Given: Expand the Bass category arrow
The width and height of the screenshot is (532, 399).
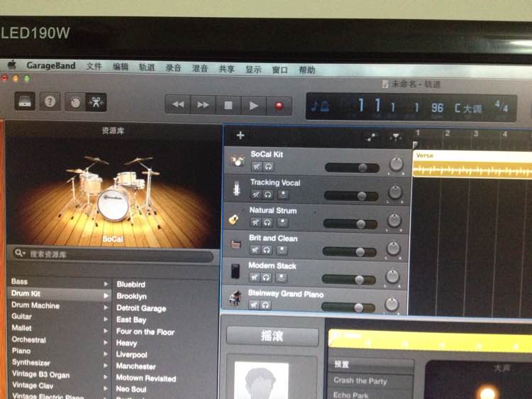Looking at the screenshot, I should click(106, 283).
